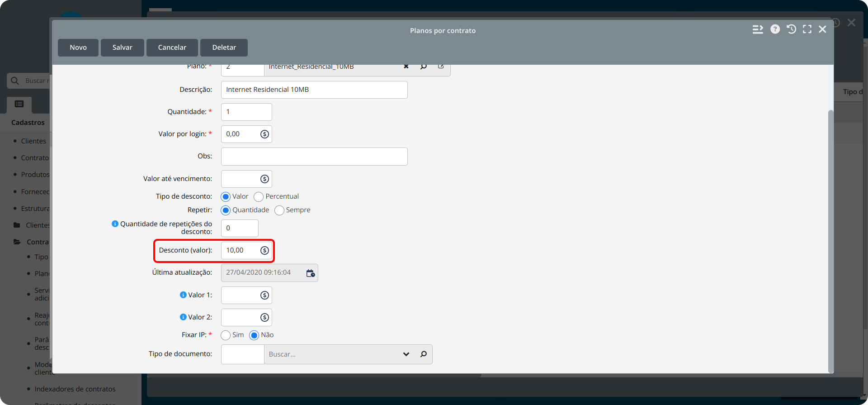Open the Indexadores de contratos sidebar item
The width and height of the screenshot is (868, 405).
click(x=75, y=389)
